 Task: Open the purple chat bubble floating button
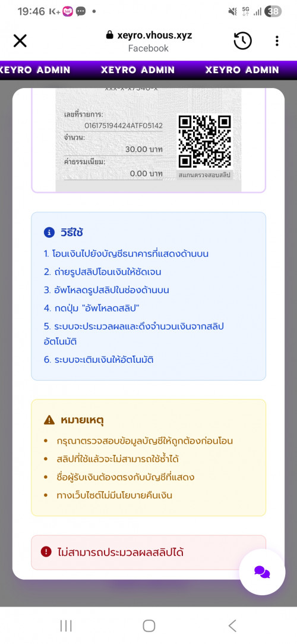(262, 571)
